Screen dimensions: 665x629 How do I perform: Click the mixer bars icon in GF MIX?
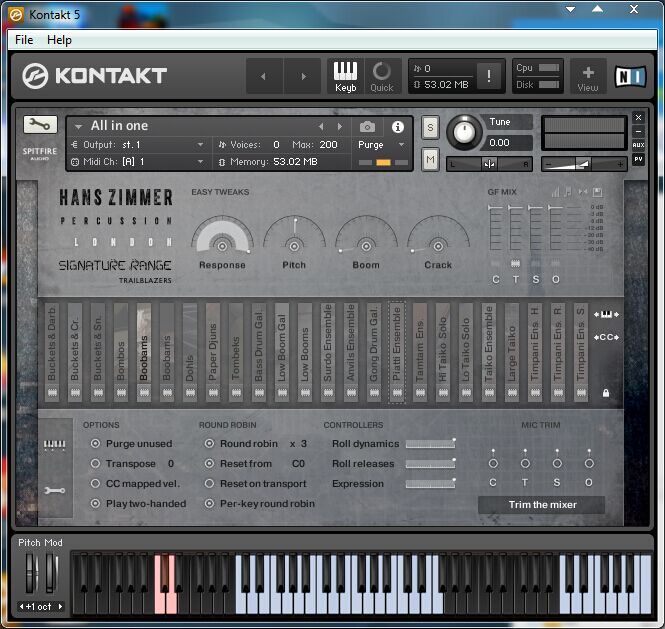555,193
